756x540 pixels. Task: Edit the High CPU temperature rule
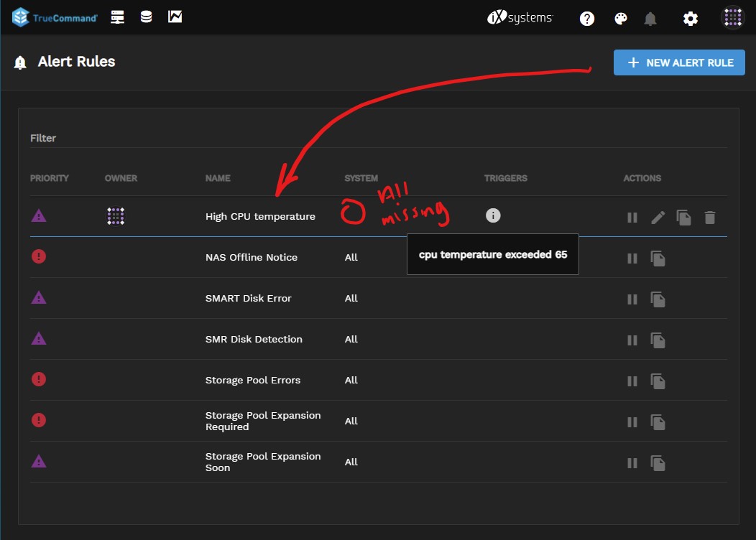[658, 218]
